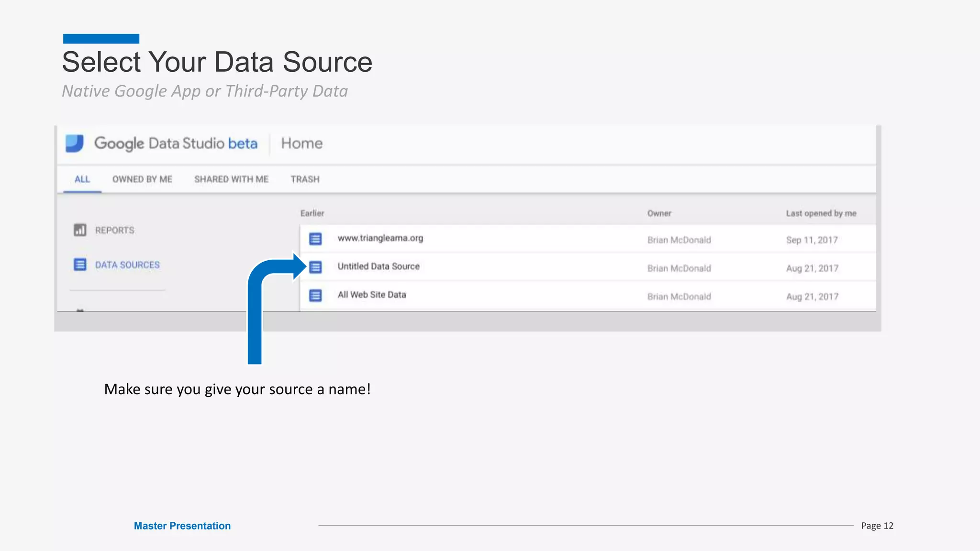Click the icon beside All Web Site Data
The image size is (980, 551).
click(x=315, y=296)
